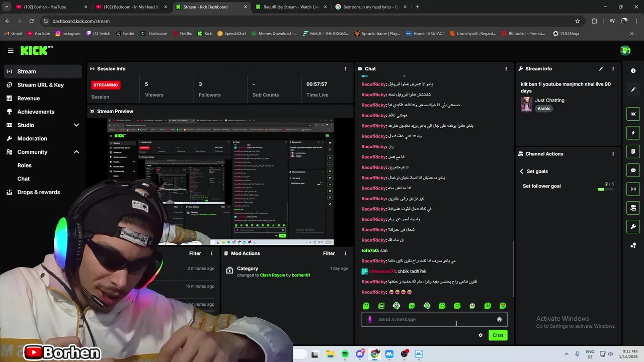This screenshot has height=362, width=644.
Task: Open Chat panel options menu
Action: [x=506, y=69]
